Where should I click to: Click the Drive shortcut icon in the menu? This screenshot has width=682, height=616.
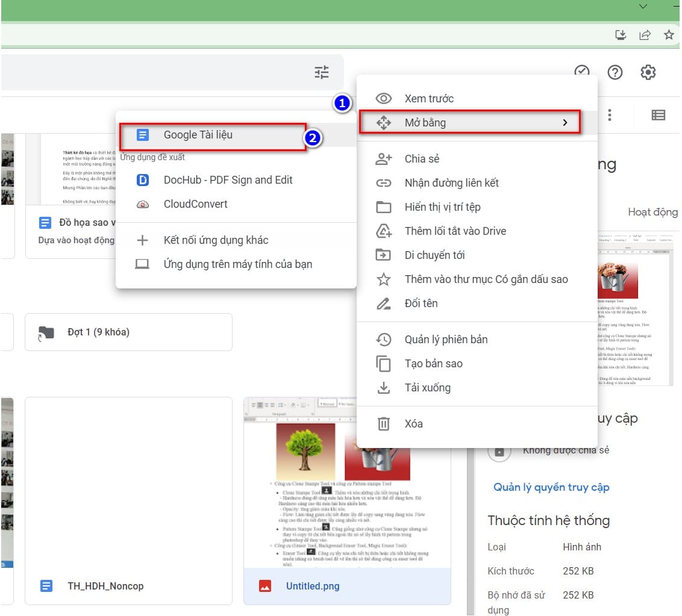click(x=383, y=231)
